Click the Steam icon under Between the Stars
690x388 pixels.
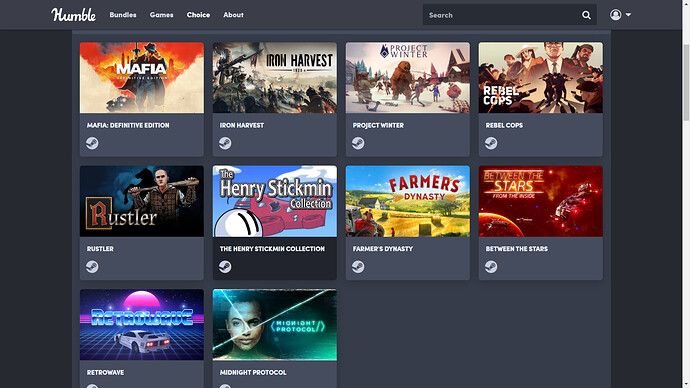point(491,267)
